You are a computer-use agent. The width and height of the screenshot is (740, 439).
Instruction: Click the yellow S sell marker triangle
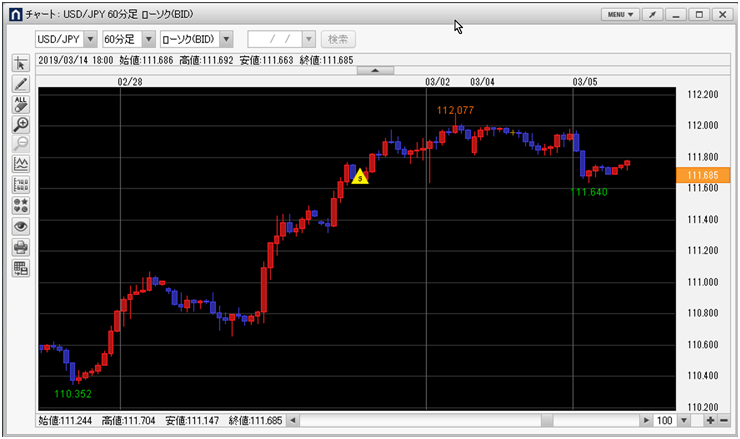360,177
